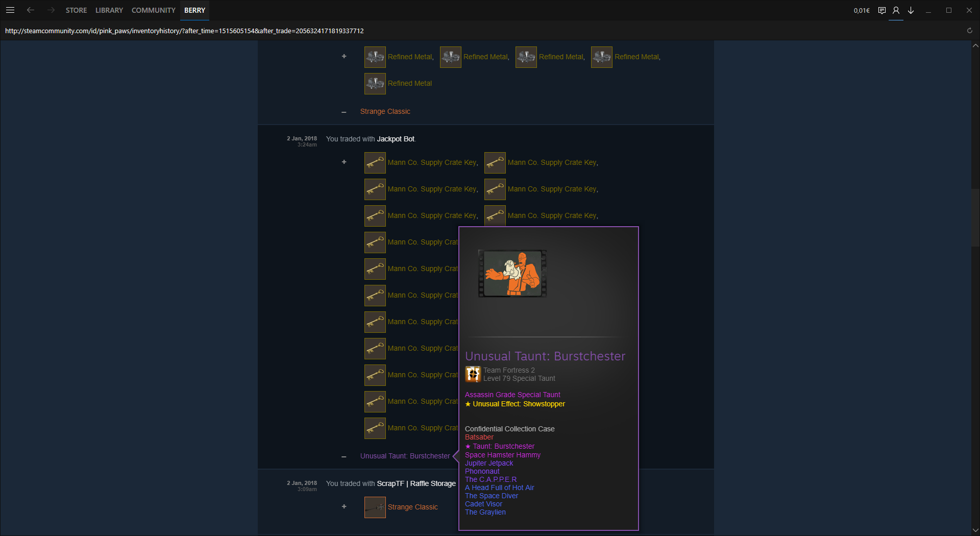
Task: Click the wallet balance 0,01€
Action: [861, 10]
